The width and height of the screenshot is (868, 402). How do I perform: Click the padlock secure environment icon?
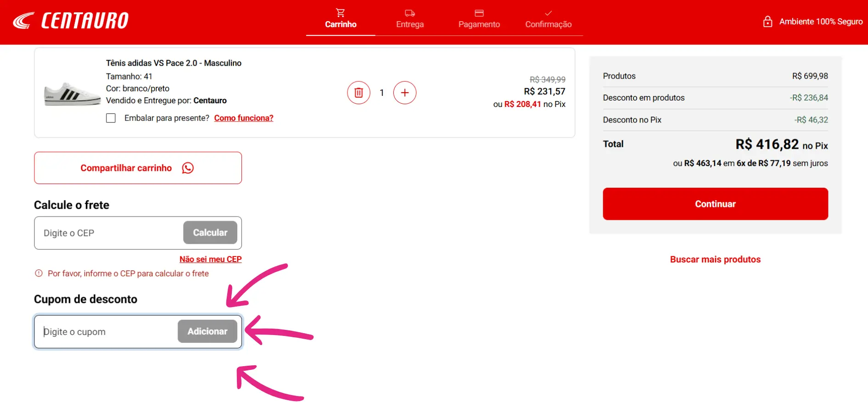click(x=767, y=22)
